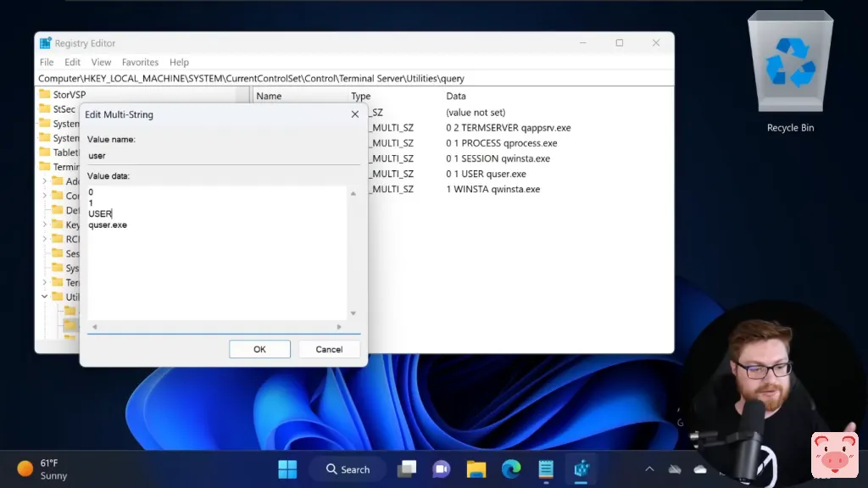This screenshot has width=868, height=488.
Task: Open the Windows Start menu
Action: pos(287,469)
